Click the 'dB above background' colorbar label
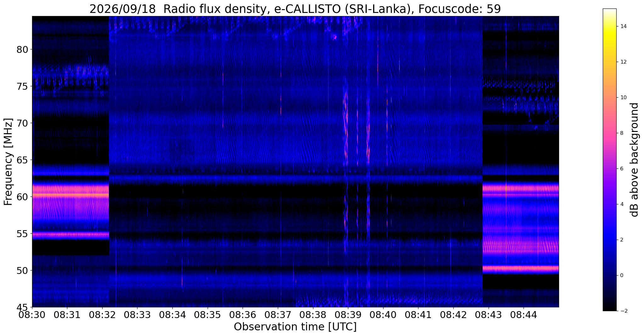 [635, 160]
